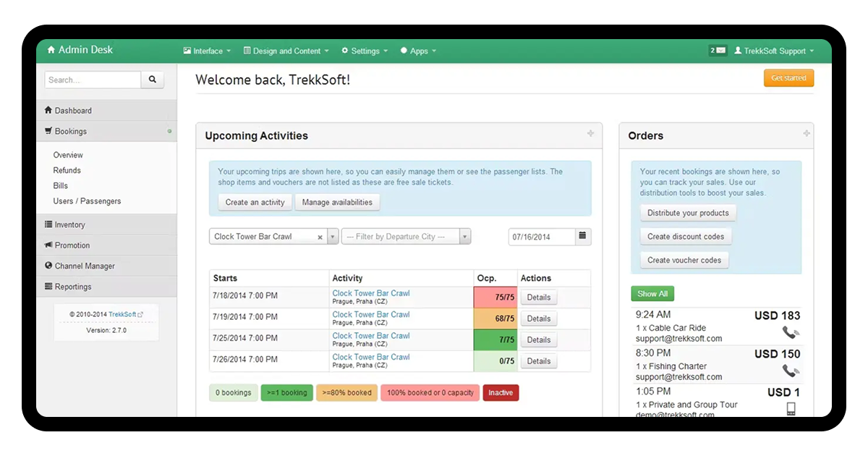Open Users / Passengers under Bookings
Image resolution: width=868 pixels, height=456 pixels.
pyautogui.click(x=87, y=201)
